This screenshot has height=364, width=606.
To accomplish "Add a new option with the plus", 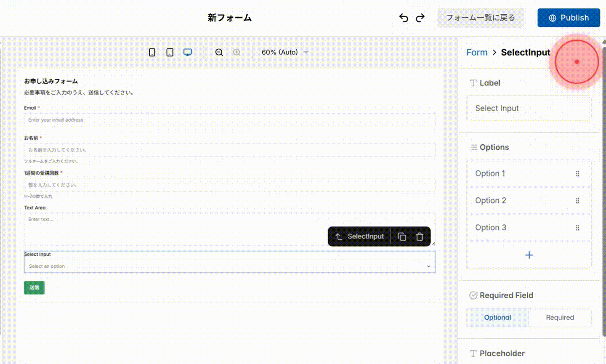I will coord(529,255).
